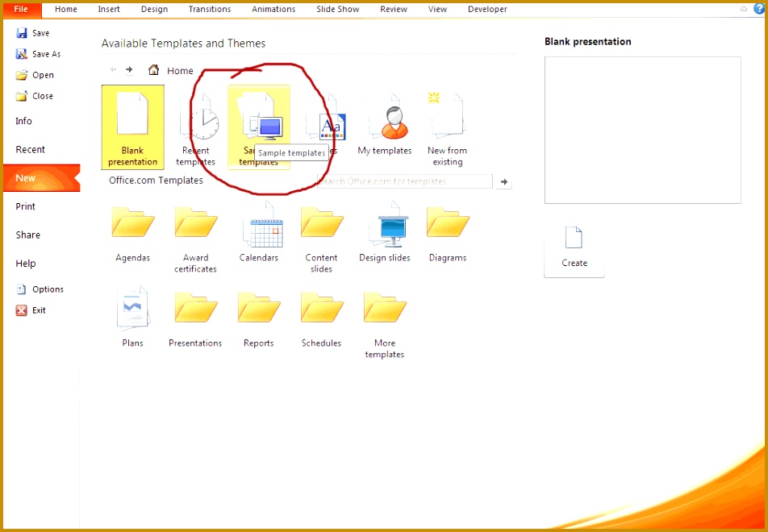Open the File tab
This screenshot has width=768, height=532.
(x=21, y=10)
